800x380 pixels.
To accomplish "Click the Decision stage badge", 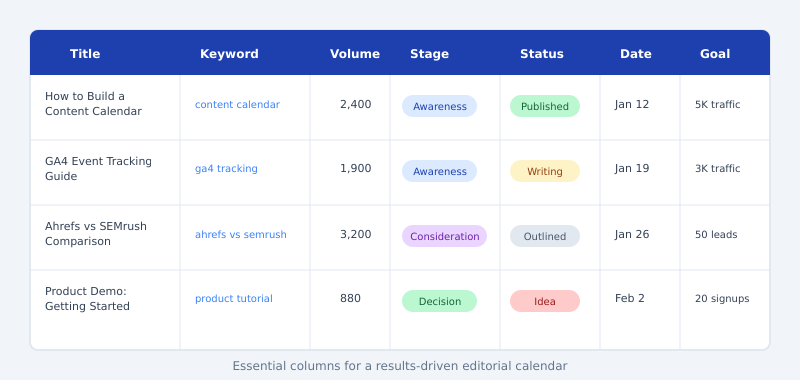I will click(439, 301).
